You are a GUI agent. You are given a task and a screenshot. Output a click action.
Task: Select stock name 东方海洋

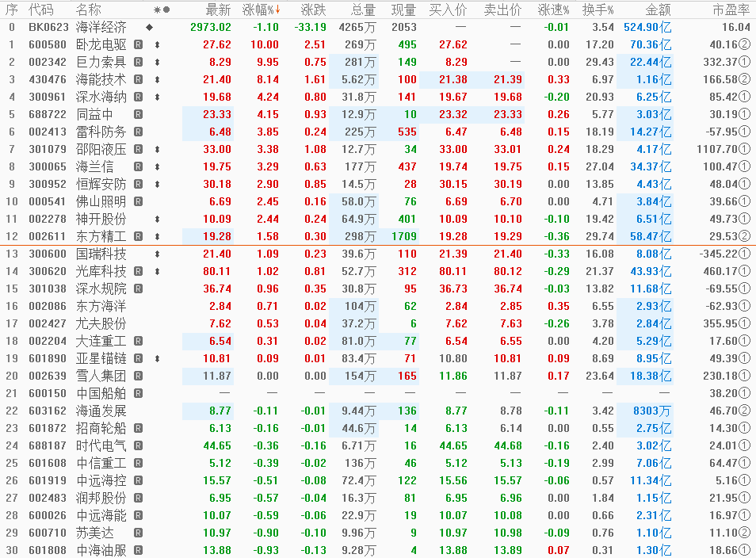coord(101,306)
